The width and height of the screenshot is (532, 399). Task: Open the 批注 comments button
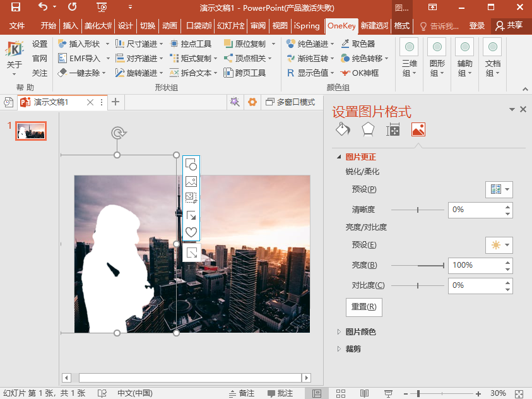click(280, 393)
